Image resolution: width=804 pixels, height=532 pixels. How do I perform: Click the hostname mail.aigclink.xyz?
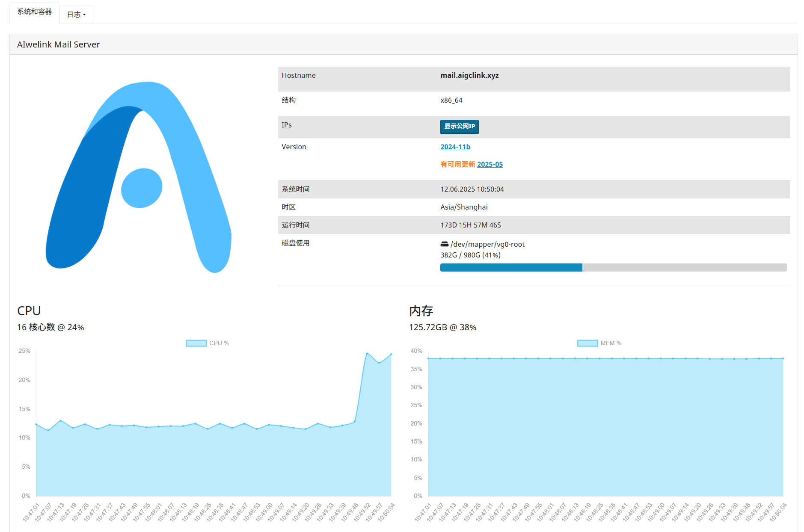469,75
